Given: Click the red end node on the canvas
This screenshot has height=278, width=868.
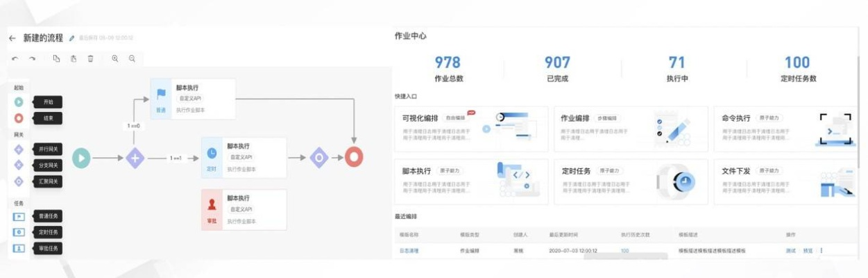Looking at the screenshot, I should point(355,158).
